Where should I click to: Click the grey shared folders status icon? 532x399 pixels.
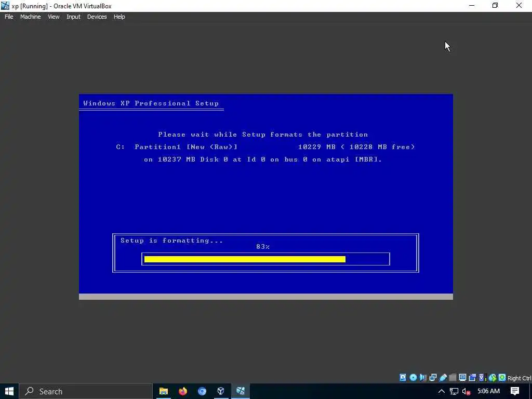pos(453,378)
